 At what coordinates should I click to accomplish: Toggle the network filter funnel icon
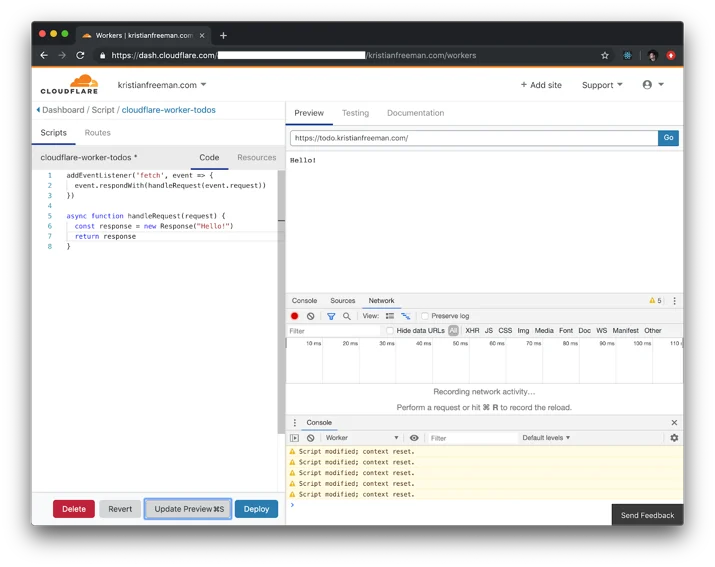coord(331,316)
